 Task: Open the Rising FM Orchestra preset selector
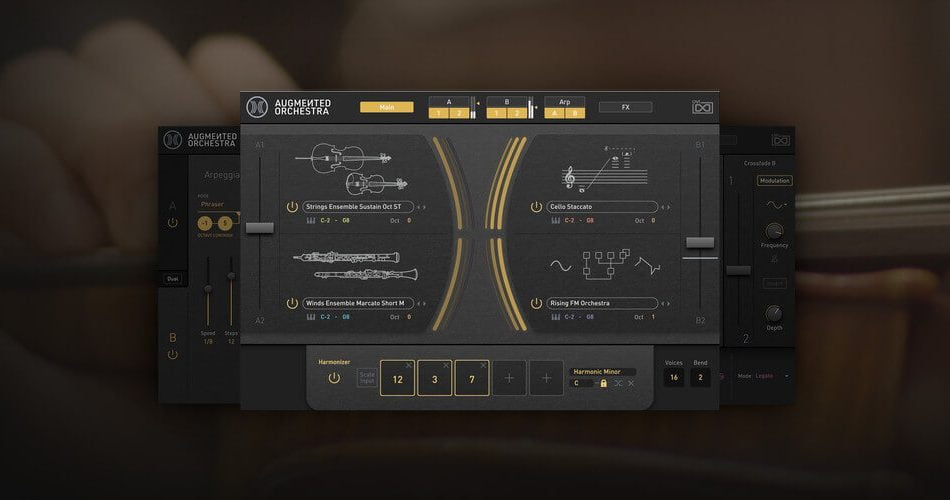pos(602,303)
